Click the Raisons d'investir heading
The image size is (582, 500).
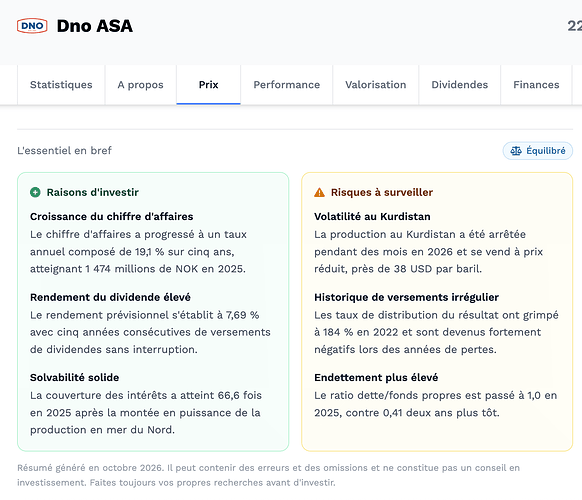pyautogui.click(x=93, y=192)
